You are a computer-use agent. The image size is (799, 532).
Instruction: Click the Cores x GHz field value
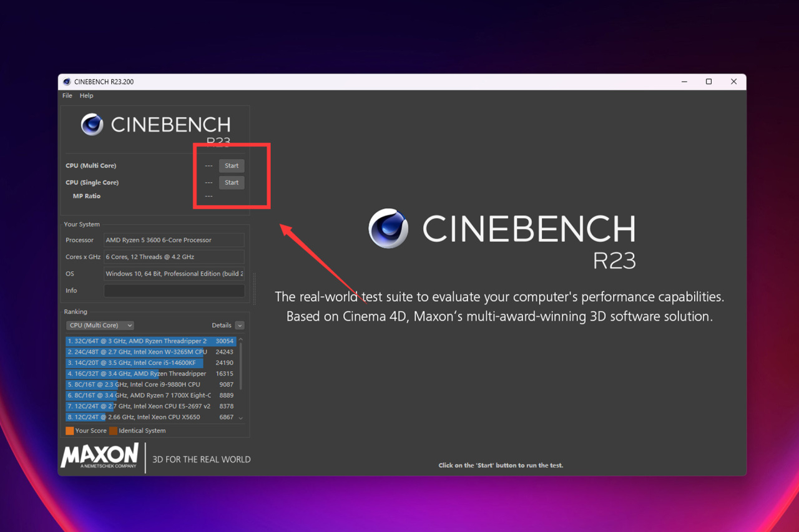pos(174,257)
